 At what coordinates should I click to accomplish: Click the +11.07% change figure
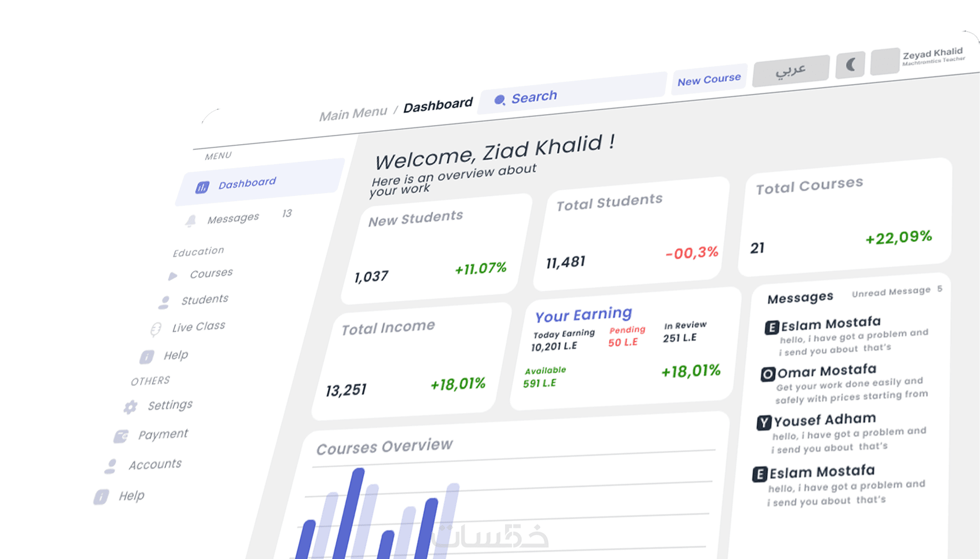click(481, 268)
